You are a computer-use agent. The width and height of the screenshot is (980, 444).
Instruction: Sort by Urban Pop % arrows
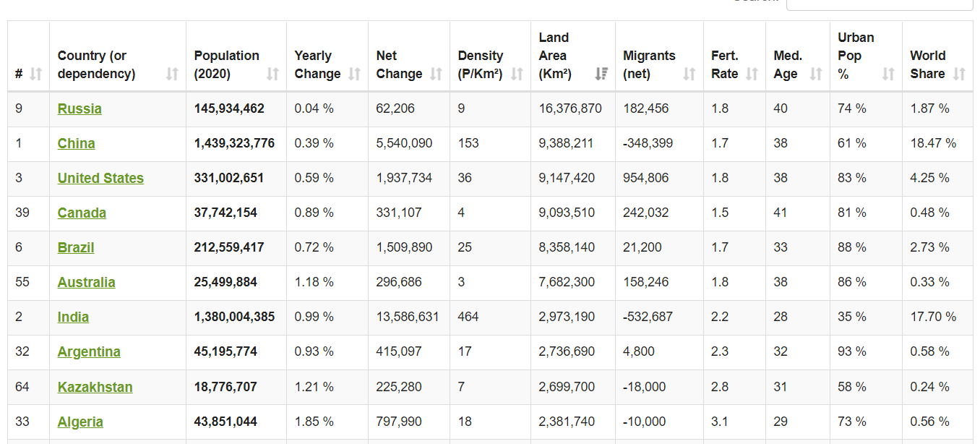pos(888,74)
